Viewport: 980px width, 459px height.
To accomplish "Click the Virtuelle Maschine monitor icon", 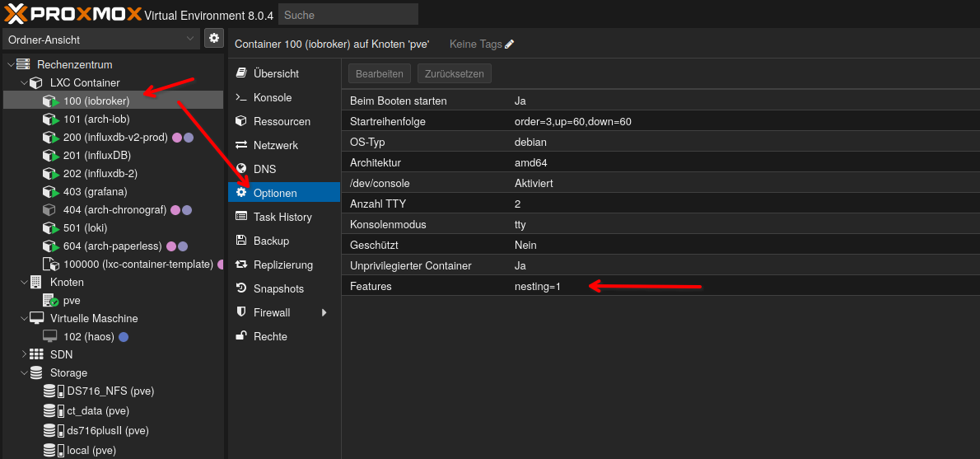I will [36, 318].
